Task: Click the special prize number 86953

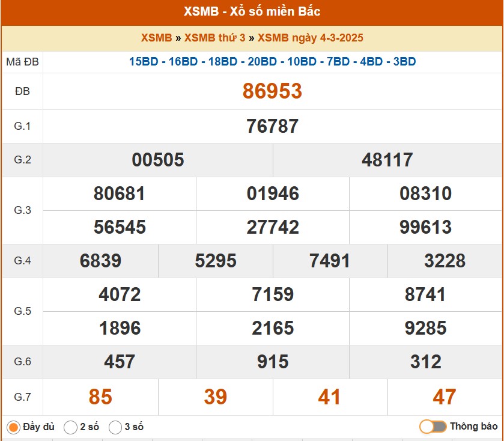Action: tap(272, 91)
